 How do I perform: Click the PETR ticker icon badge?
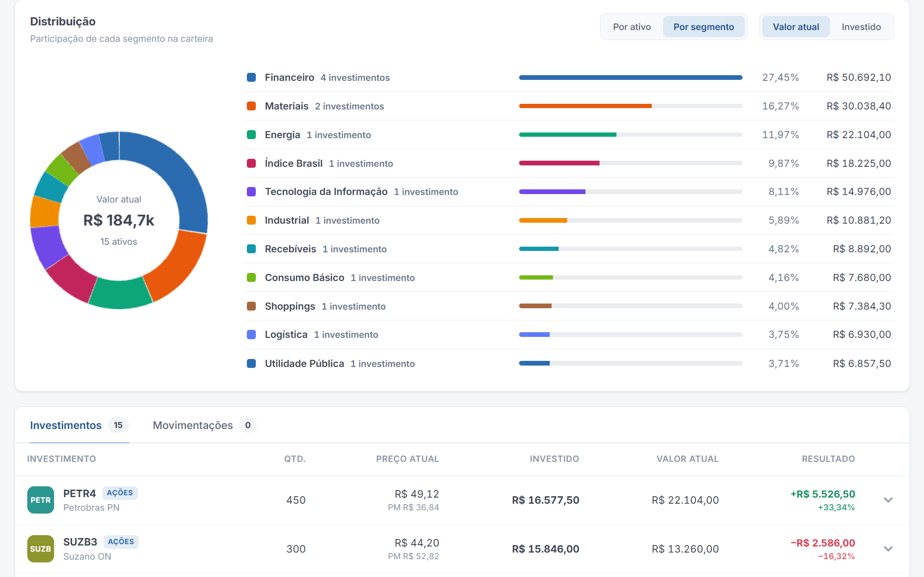tap(40, 500)
